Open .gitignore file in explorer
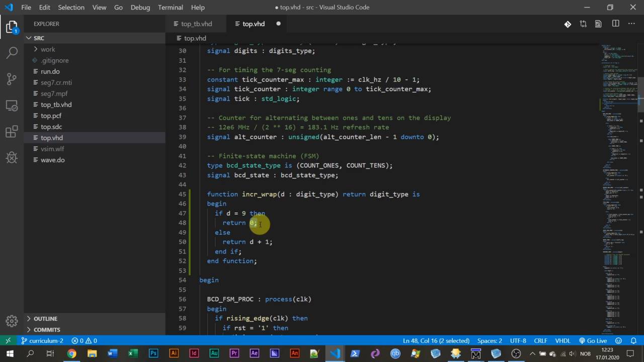This screenshot has width=644, height=362. [x=95, y=60]
